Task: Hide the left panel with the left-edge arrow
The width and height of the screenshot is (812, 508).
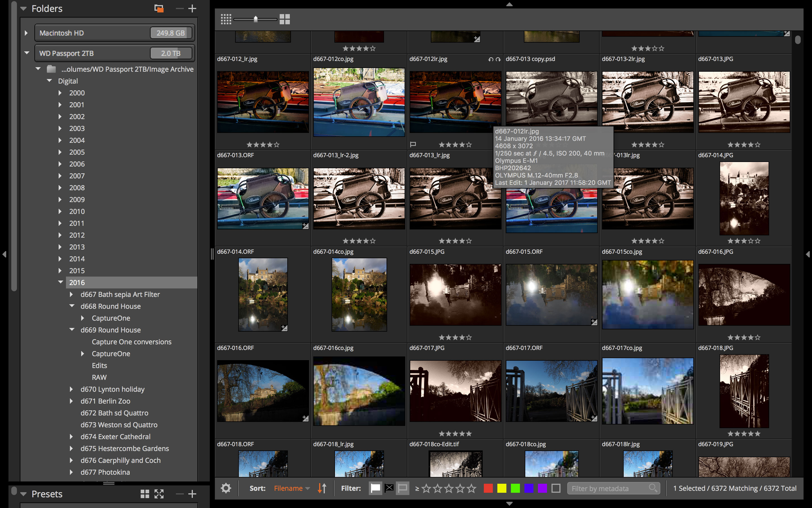Action: (4, 254)
